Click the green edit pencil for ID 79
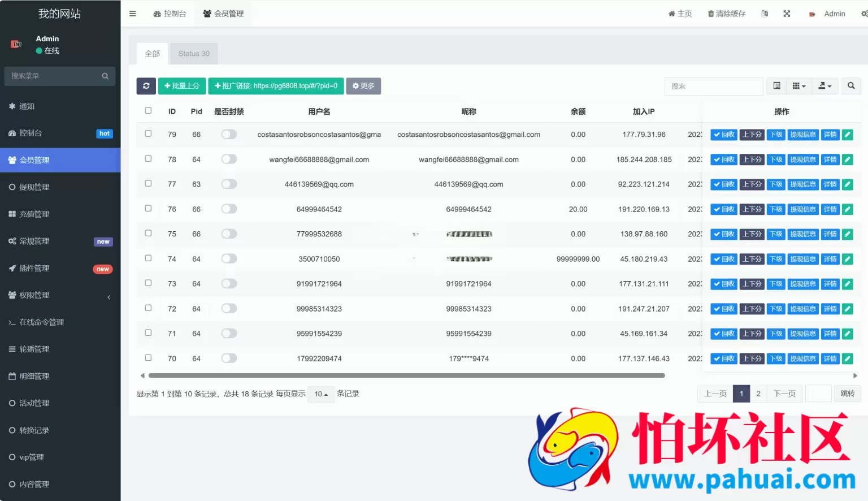The width and height of the screenshot is (868, 501). 848,135
